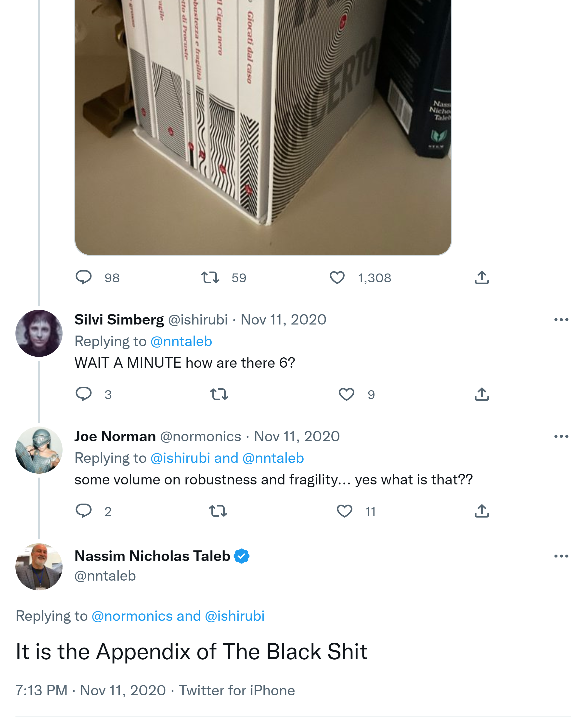Enlarge the book box set photo
Image resolution: width=582 pixels, height=728 pixels.
pos(263,125)
